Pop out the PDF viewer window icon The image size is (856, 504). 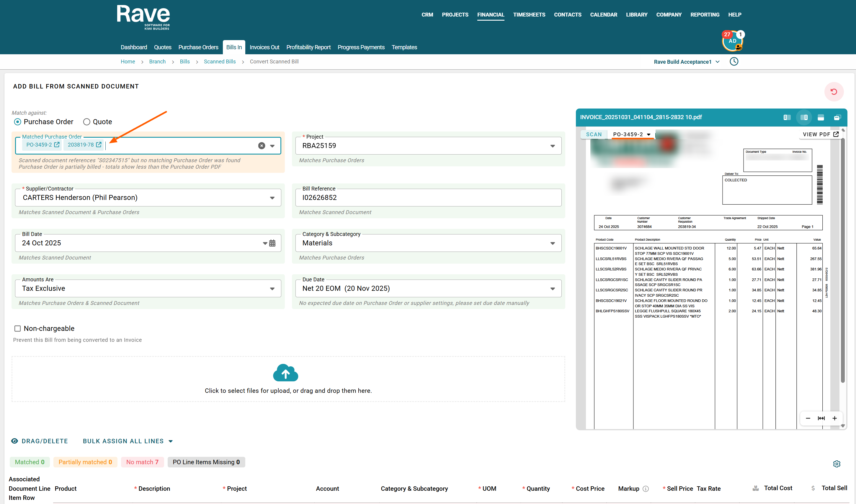tap(837, 117)
